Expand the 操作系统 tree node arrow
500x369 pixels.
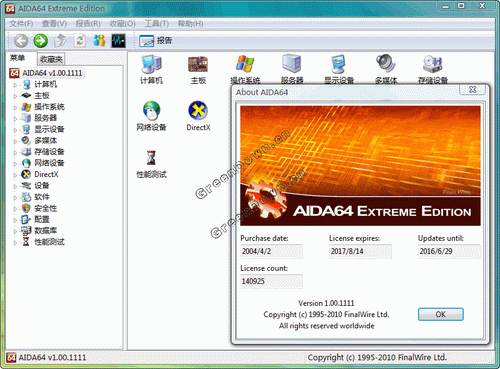15,108
